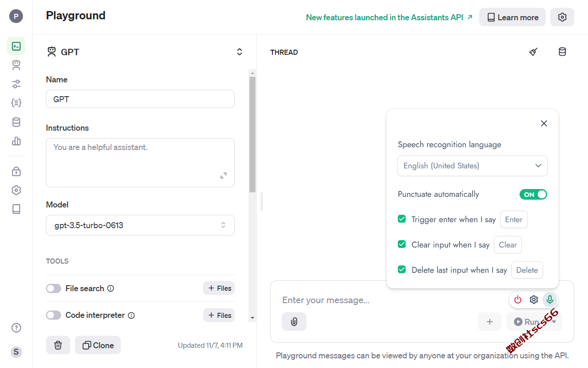Click the panel divider handle
This screenshot has width=588, height=368.
pos(261,201)
